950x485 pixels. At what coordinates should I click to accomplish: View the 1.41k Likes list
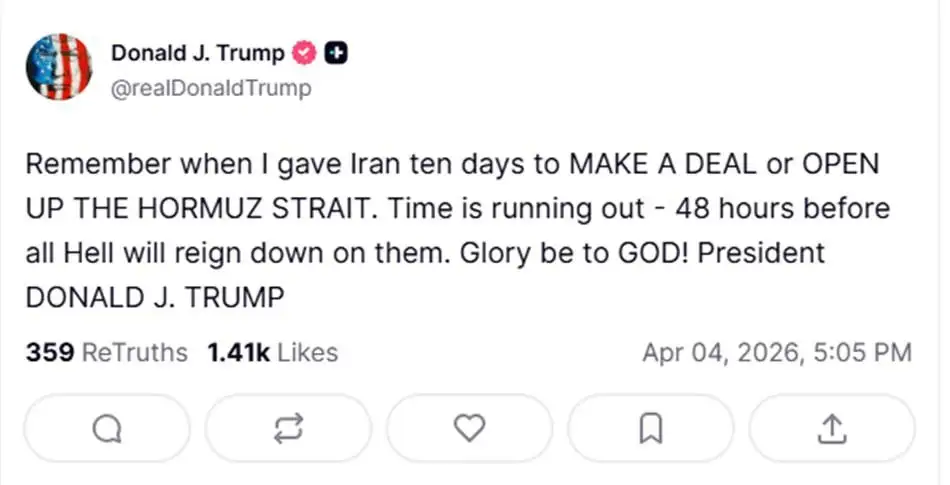[272, 353]
